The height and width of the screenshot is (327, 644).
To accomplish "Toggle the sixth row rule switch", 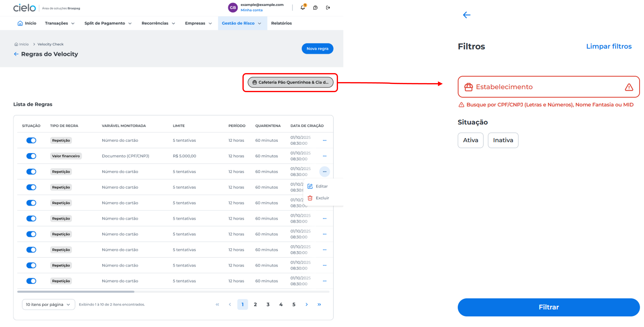I will click(x=31, y=219).
